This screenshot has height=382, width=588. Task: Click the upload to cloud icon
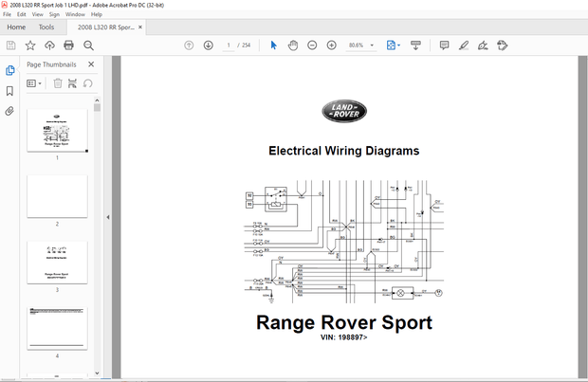[49, 45]
